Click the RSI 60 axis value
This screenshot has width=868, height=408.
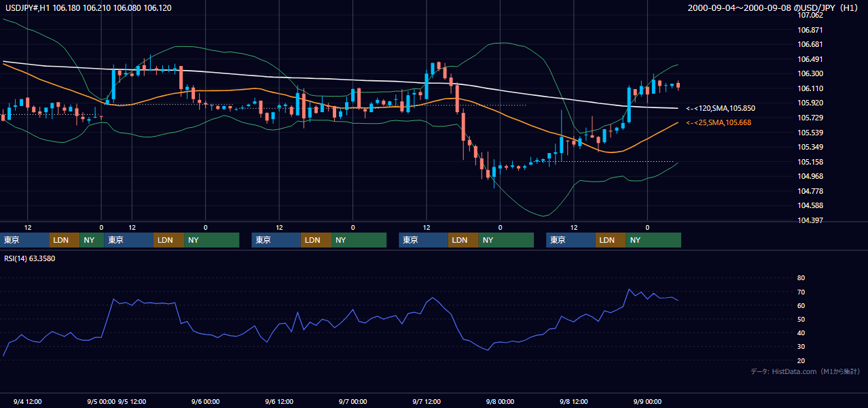(801, 305)
